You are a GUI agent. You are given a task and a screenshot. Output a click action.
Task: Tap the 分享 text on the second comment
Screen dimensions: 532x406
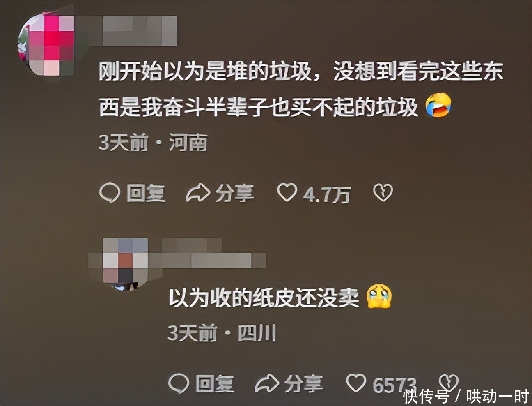(303, 383)
